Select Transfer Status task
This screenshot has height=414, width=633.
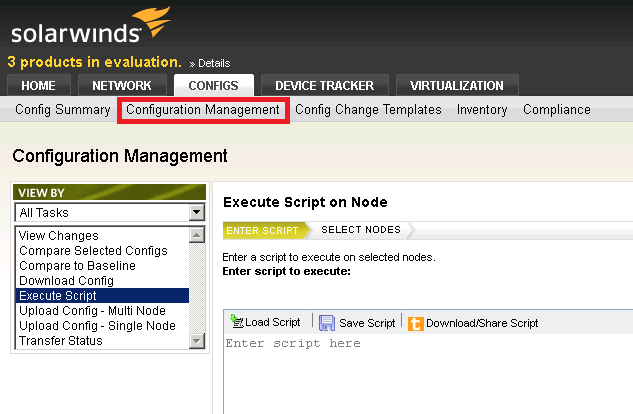coord(102,341)
